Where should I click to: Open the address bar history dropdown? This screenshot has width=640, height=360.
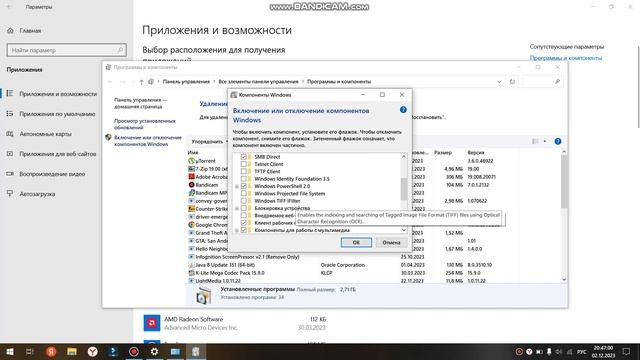tap(499, 82)
